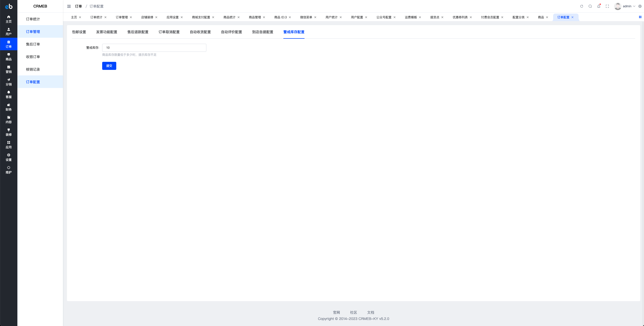Image resolution: width=644 pixels, height=326 pixels.
Task: Switch to 售后退款配置 tab
Action: point(138,32)
